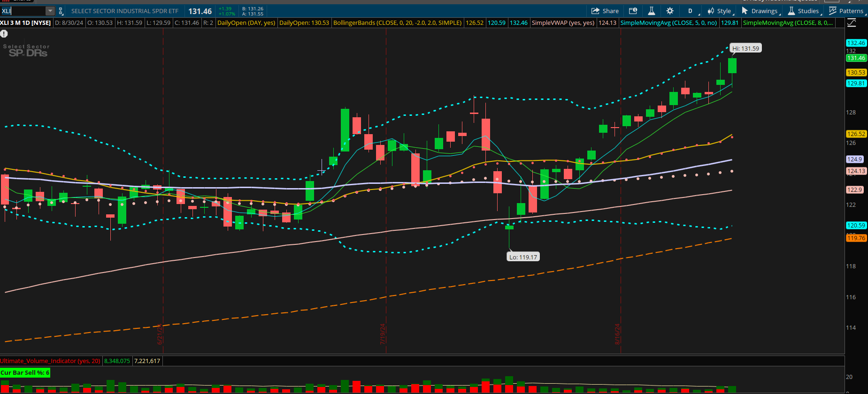Click the green 131.46 price axis tag
Viewport: 868px width, 394px height.
point(856,58)
